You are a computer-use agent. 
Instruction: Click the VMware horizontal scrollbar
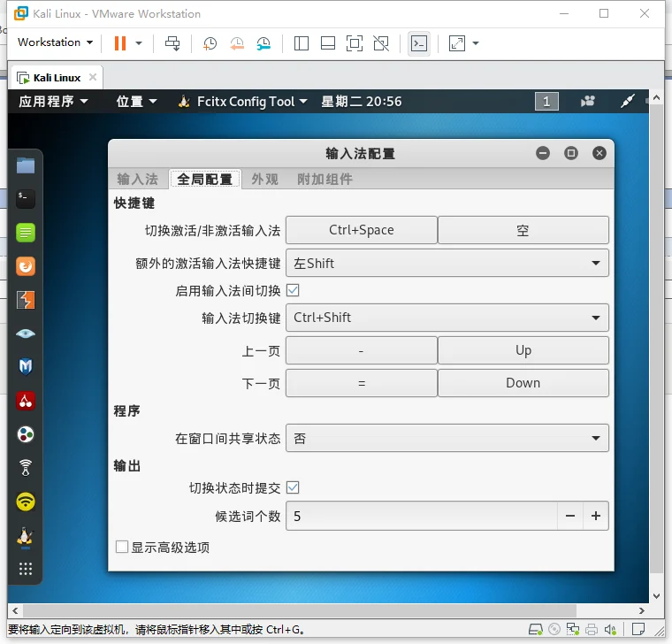tap(299, 610)
